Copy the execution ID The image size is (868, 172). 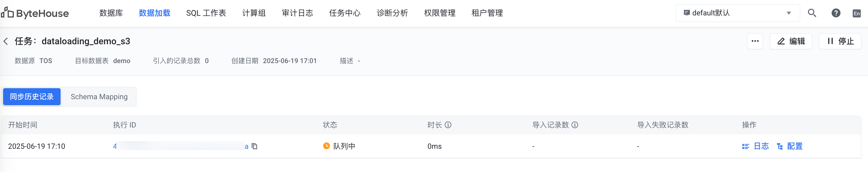255,146
